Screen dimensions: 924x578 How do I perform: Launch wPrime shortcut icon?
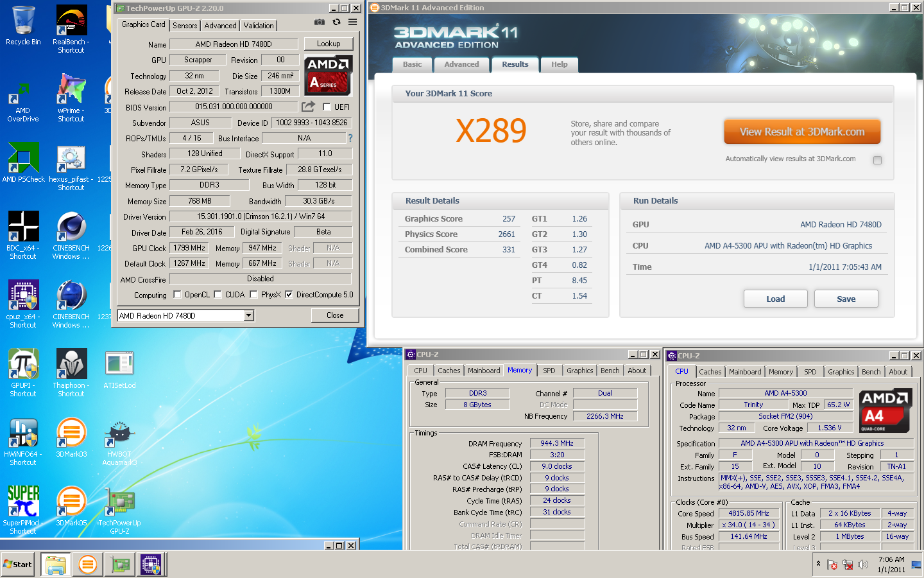(71, 98)
